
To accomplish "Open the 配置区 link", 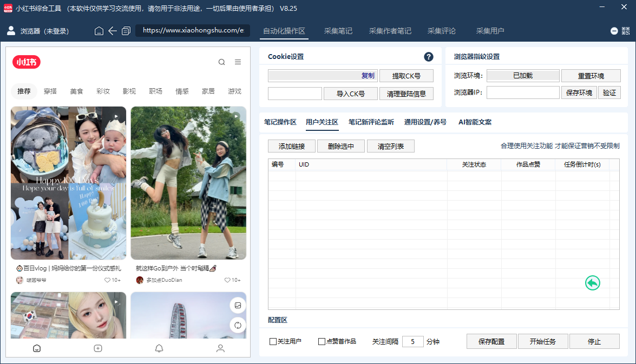I will (277, 320).
